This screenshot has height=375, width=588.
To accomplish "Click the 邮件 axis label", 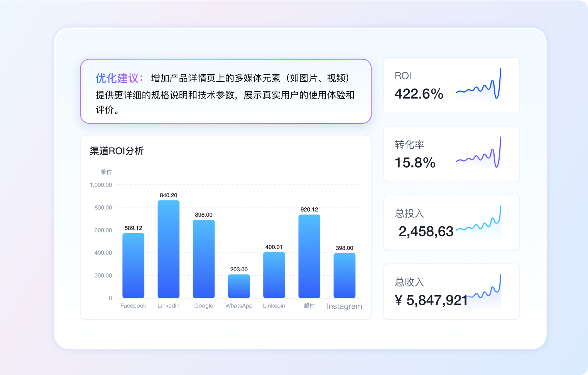I will coord(309,306).
